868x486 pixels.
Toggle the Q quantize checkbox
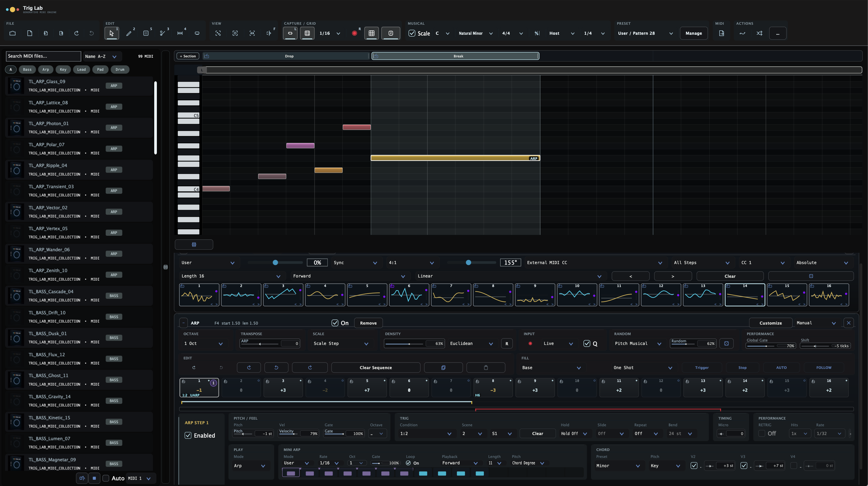pyautogui.click(x=587, y=343)
